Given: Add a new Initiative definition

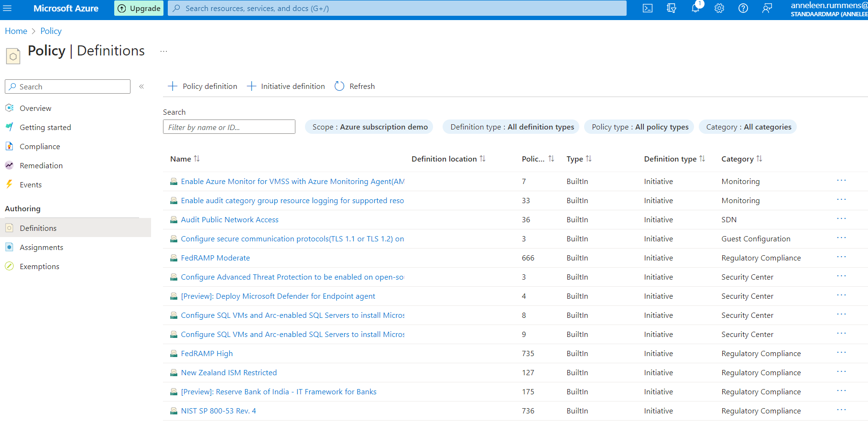Looking at the screenshot, I should (286, 87).
